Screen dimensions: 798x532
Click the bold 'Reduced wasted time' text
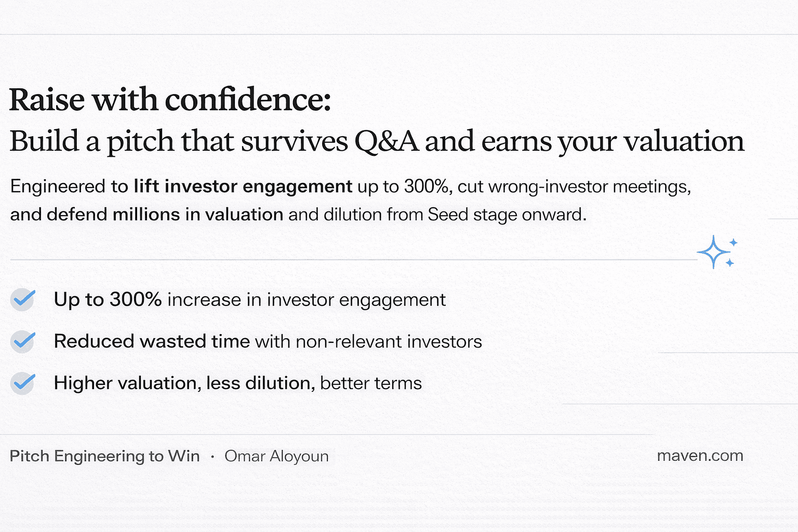click(x=152, y=341)
